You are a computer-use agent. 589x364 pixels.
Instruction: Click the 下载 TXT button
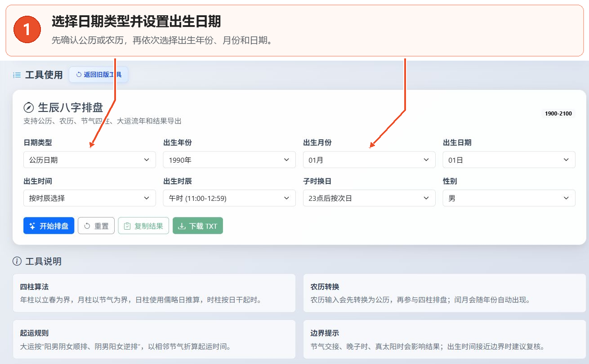click(x=198, y=226)
